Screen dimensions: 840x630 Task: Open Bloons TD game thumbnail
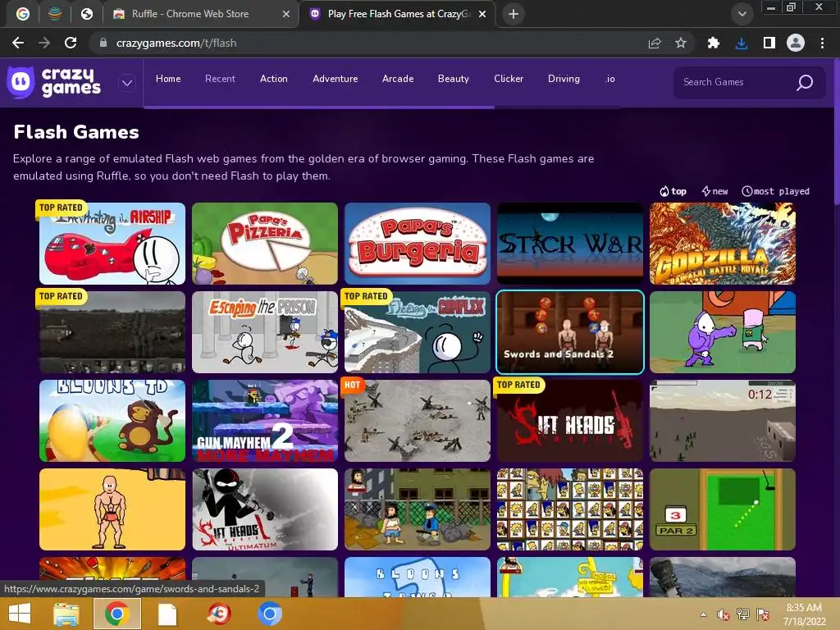click(x=112, y=421)
